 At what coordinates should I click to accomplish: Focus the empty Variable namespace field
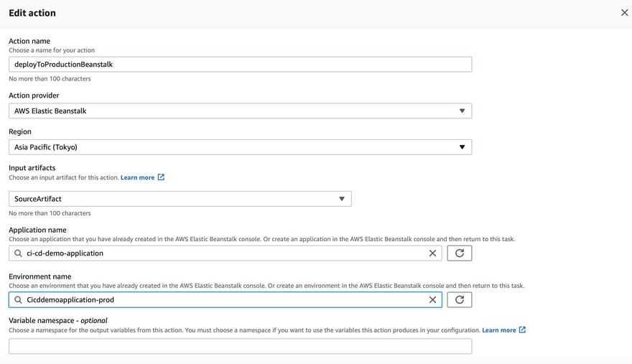pos(240,346)
